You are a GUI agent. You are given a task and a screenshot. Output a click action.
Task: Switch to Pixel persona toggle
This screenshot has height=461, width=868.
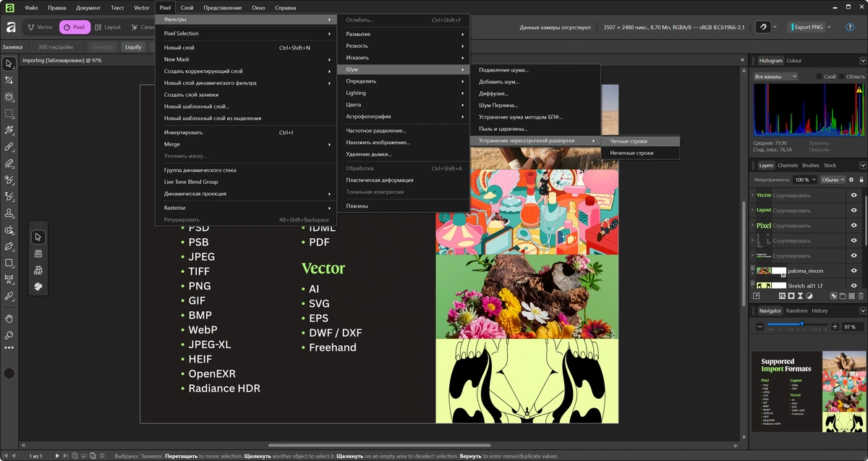[75, 28]
